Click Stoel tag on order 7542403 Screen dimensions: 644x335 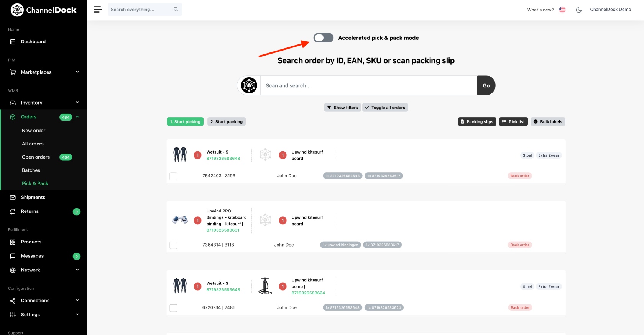[x=527, y=155]
